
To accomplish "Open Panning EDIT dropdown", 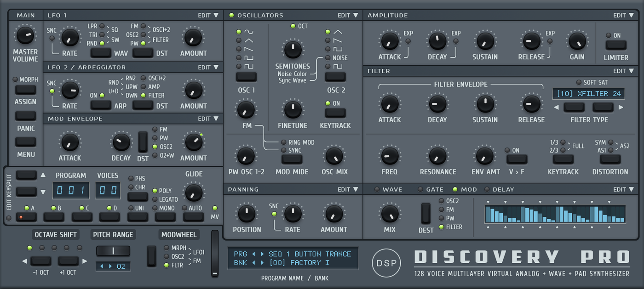I will pyautogui.click(x=348, y=189).
